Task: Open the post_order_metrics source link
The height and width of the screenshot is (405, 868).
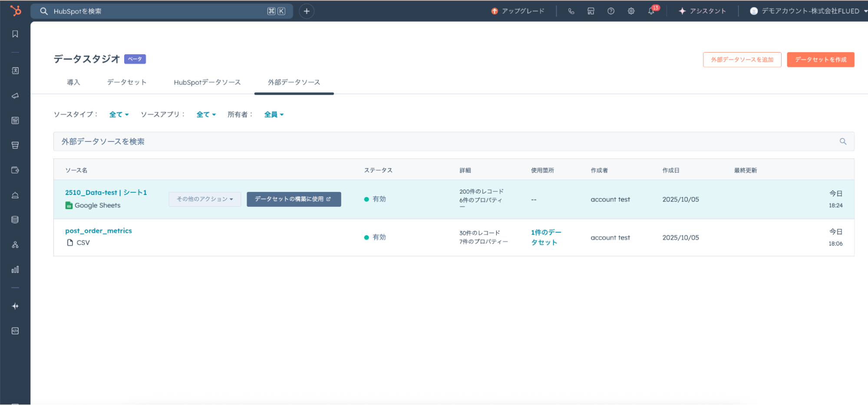Action: point(99,231)
